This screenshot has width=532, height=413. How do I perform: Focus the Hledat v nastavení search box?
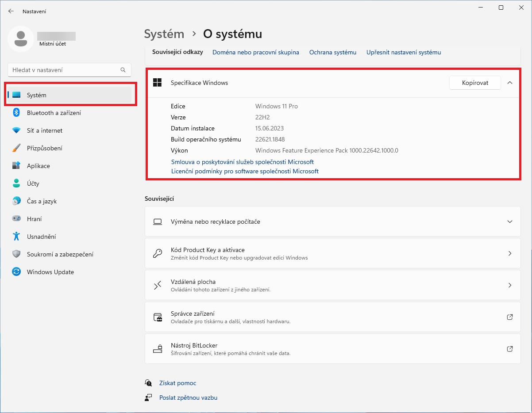pos(69,70)
